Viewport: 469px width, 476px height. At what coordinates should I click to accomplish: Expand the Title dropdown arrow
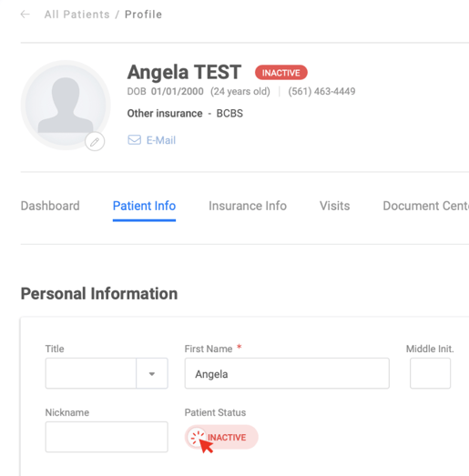coord(152,374)
